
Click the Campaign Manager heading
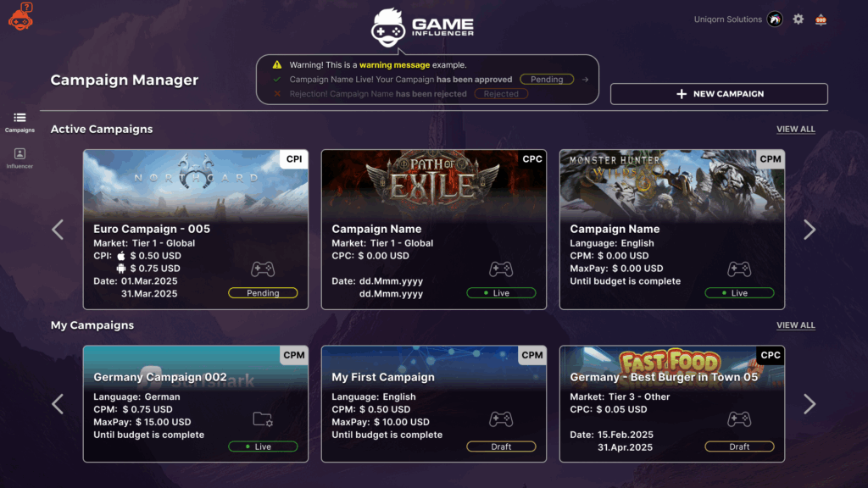[125, 80]
